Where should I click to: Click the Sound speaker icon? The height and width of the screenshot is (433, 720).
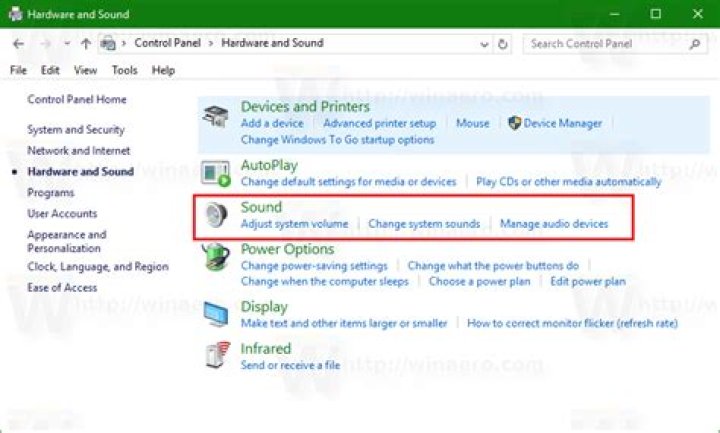(216, 215)
